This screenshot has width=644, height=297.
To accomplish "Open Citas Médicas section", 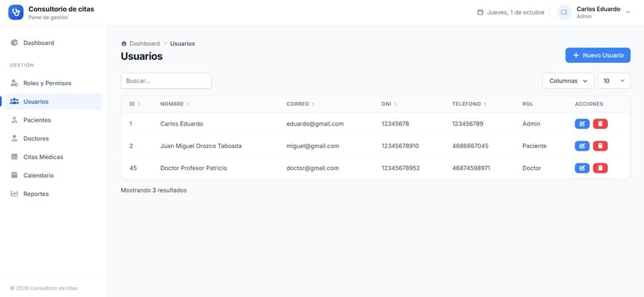I will click(53, 157).
